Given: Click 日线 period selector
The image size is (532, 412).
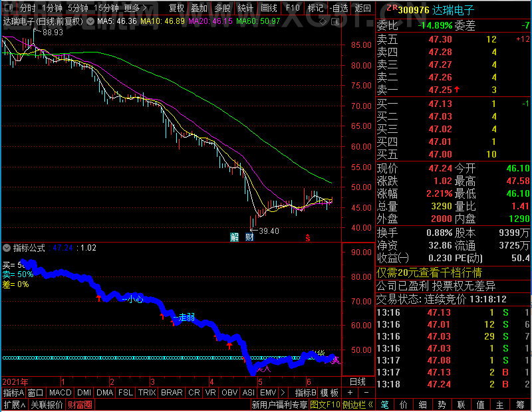Looking at the screenshot, I should [x=358, y=382].
